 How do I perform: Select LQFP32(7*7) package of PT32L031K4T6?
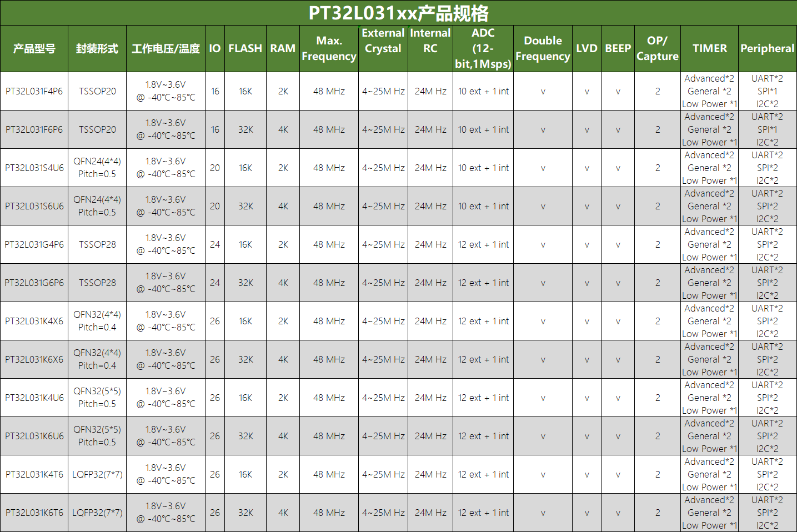point(97,474)
